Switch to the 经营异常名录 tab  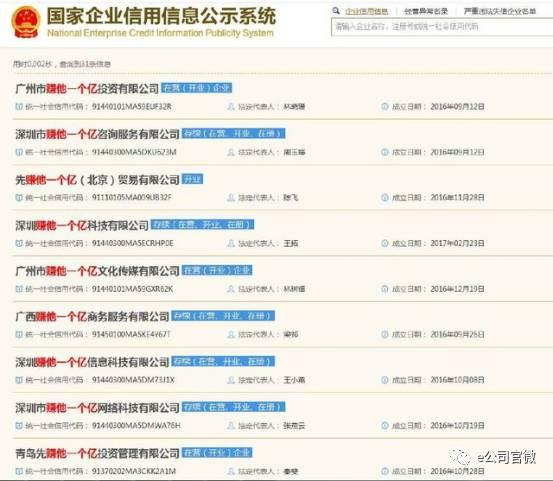426,11
